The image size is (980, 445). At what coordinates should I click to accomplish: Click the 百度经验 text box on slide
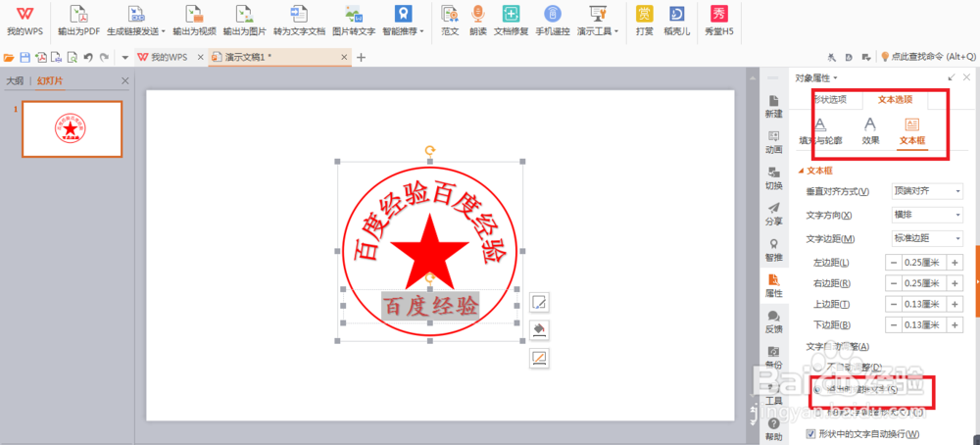click(x=430, y=306)
